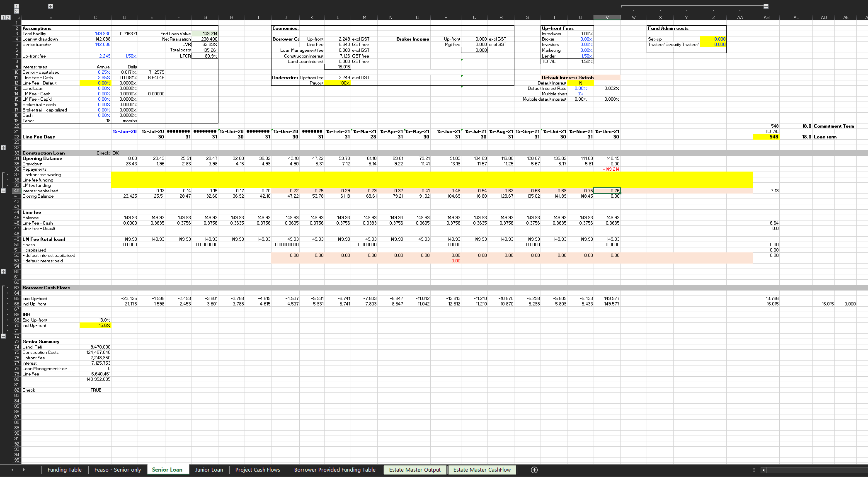Select the active cell 0.76 in row 40
The image size is (868, 477).
coord(607,191)
